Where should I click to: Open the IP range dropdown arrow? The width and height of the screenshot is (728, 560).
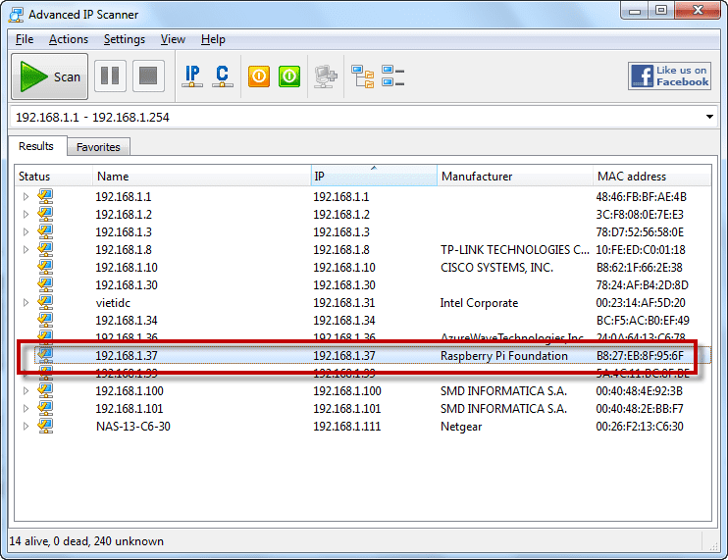click(709, 118)
